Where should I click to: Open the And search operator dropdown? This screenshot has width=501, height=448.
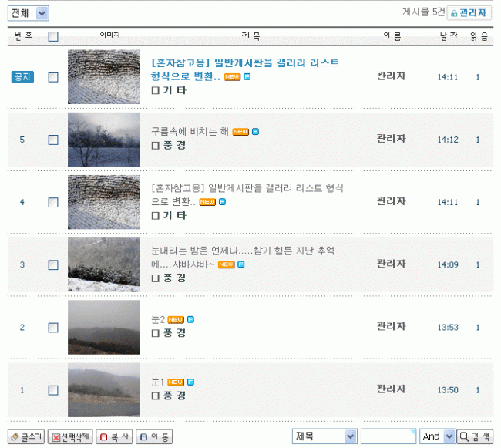[437, 436]
